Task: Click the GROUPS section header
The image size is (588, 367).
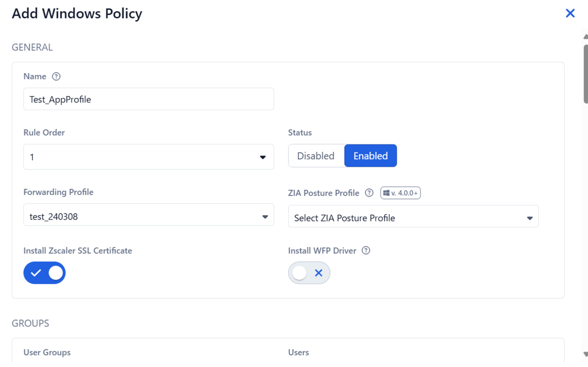Action: (30, 323)
